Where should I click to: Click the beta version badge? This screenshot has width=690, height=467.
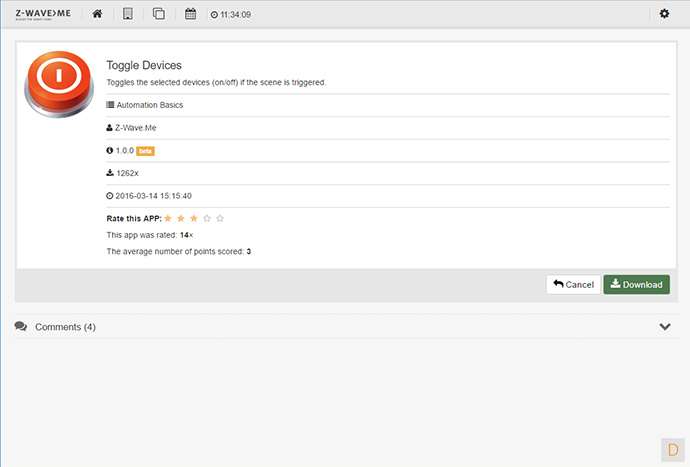coord(145,151)
